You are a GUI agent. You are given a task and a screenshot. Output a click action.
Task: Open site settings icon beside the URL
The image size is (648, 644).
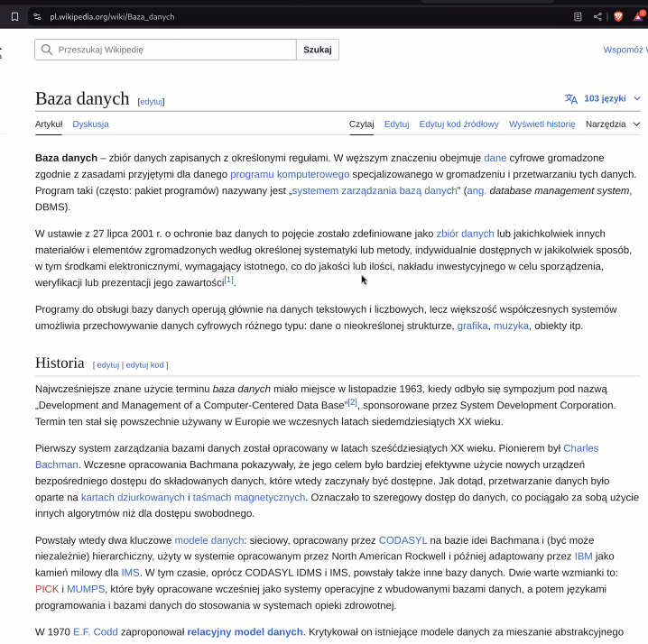[37, 17]
